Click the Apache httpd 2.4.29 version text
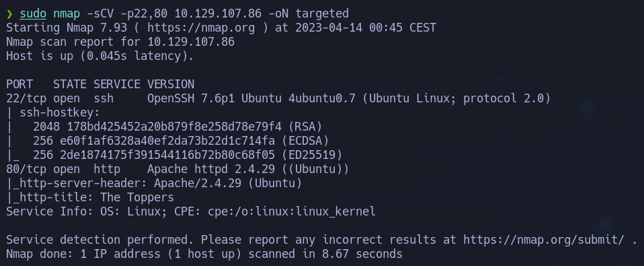 [194, 169]
